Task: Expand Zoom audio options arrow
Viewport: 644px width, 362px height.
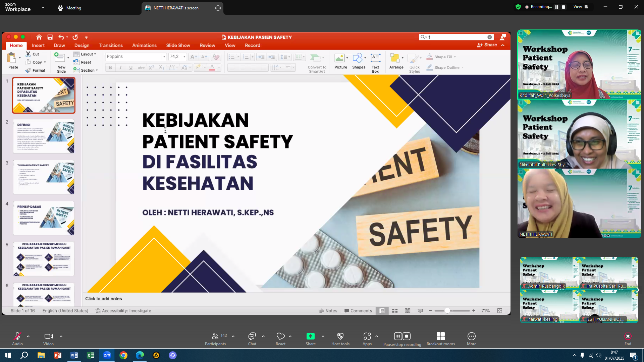Action: coord(28,336)
